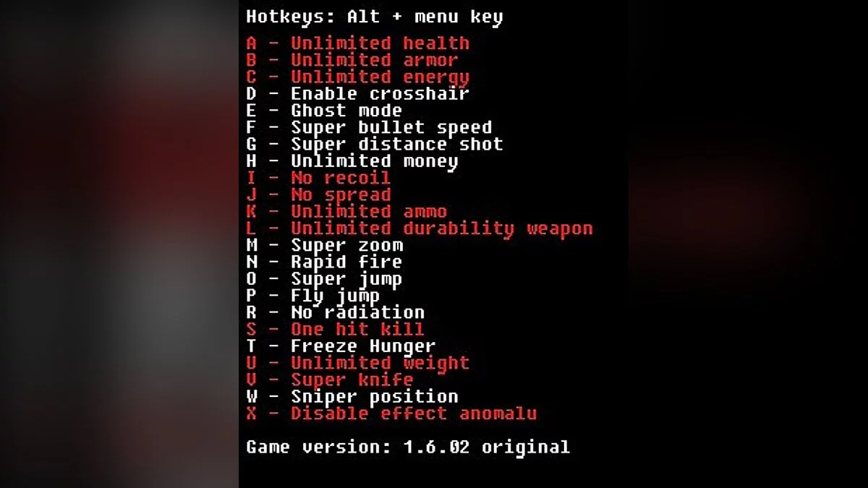Select the Rapid fire option

point(324,262)
